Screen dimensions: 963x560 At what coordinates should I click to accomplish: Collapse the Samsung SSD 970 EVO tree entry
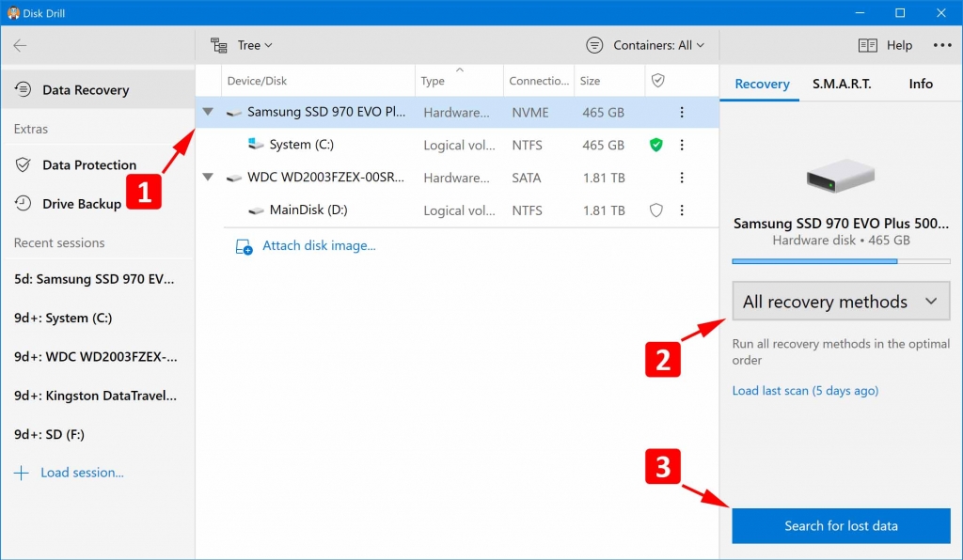click(x=208, y=111)
